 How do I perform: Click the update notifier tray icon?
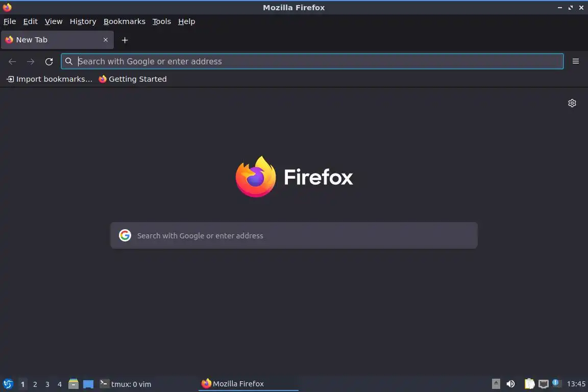[556, 383]
